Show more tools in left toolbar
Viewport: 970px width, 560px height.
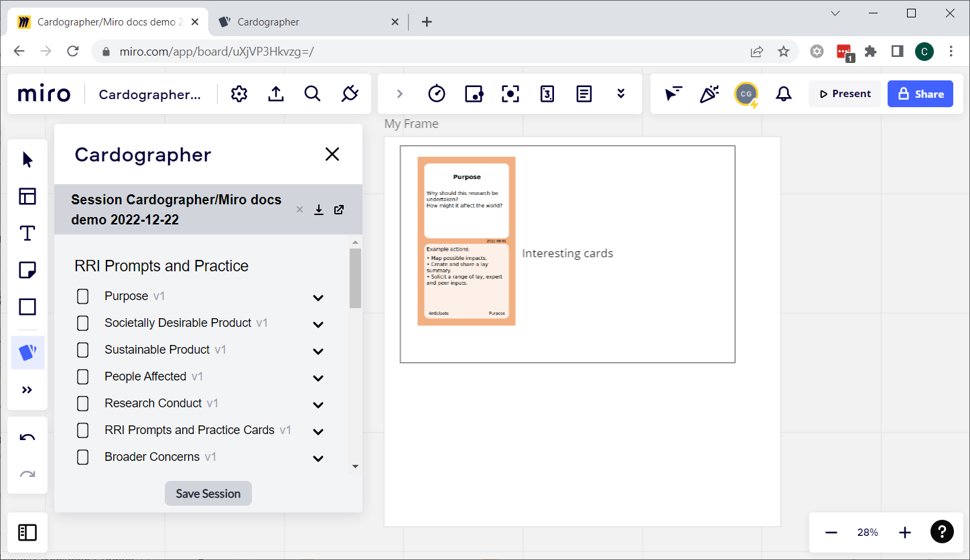tap(27, 390)
